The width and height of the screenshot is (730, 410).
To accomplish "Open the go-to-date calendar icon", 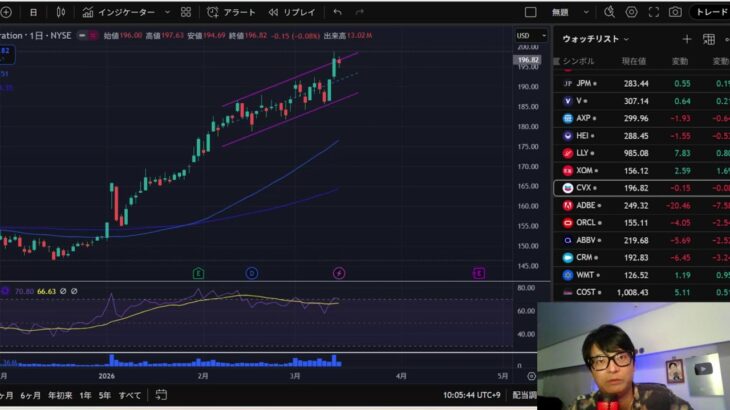I will [161, 394].
